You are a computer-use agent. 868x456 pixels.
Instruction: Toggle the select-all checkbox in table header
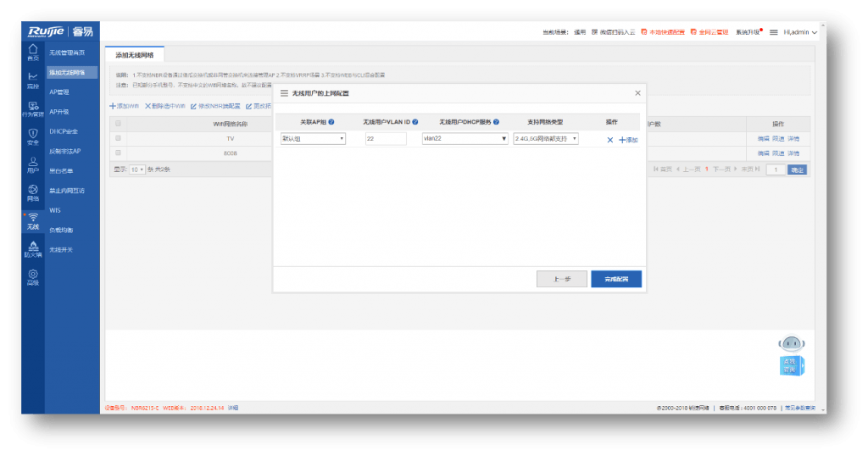[x=118, y=123]
